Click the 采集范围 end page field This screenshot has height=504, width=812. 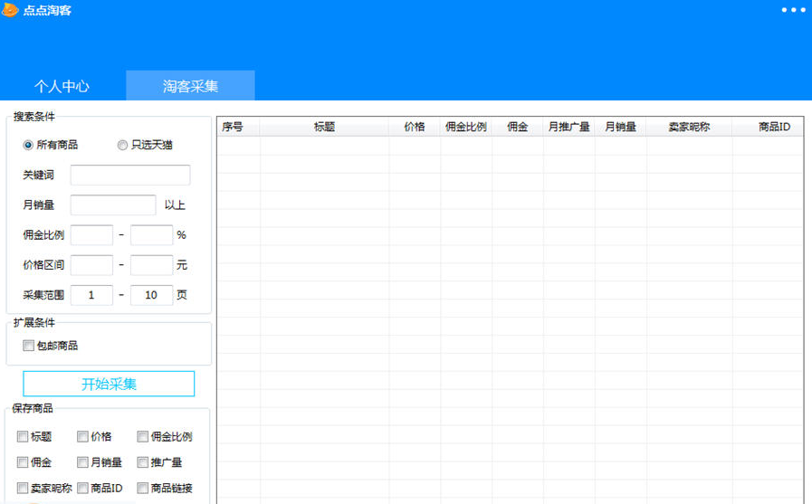pos(151,295)
